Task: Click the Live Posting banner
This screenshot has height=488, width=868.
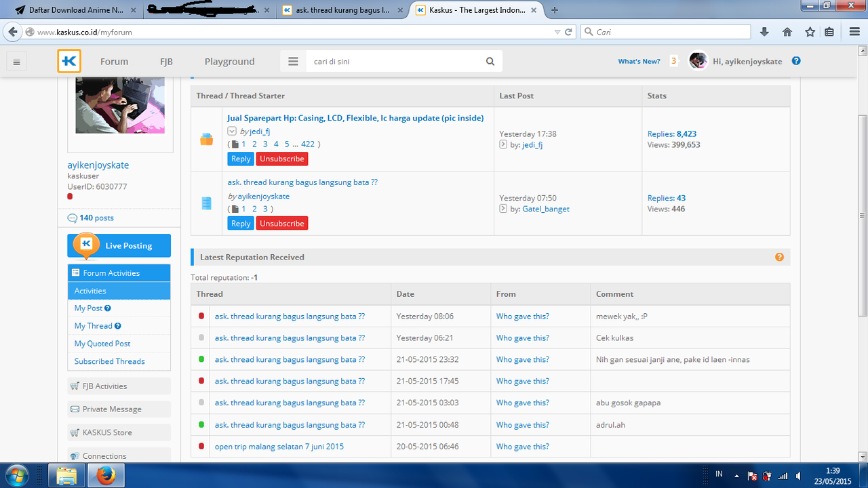Action: point(119,245)
